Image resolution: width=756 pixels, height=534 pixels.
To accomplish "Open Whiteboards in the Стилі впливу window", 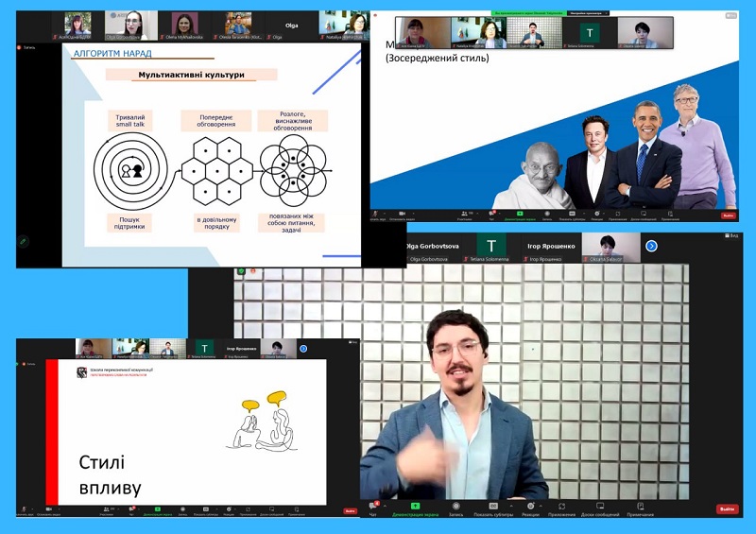I will coord(271,511).
